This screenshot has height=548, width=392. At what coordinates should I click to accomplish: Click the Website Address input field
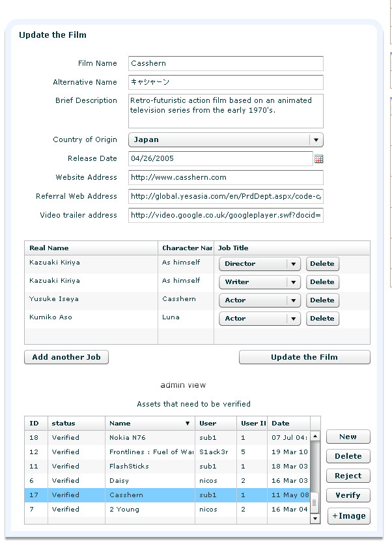(225, 178)
